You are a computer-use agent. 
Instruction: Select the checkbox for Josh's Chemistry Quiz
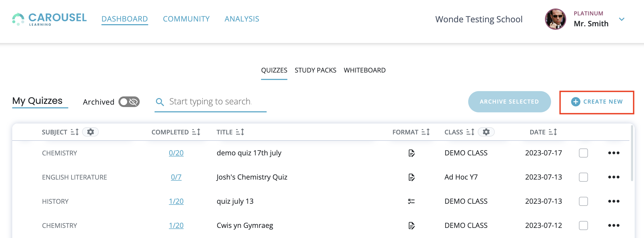pyautogui.click(x=583, y=177)
